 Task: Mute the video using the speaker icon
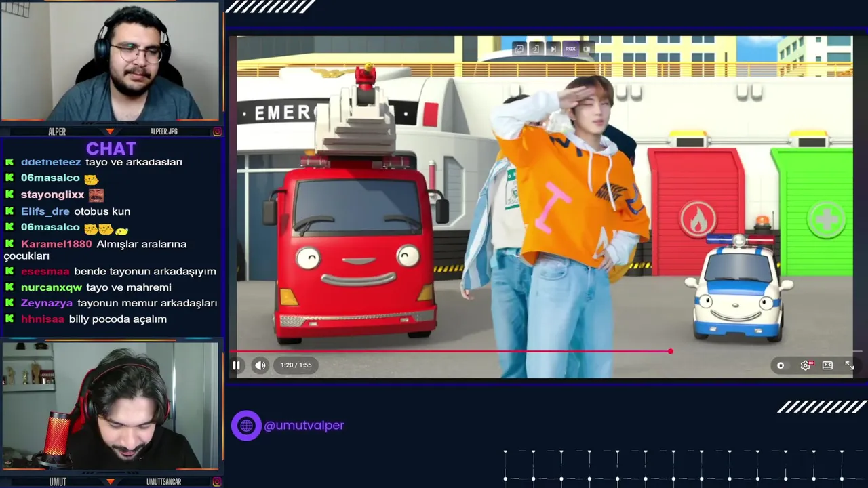tap(260, 365)
